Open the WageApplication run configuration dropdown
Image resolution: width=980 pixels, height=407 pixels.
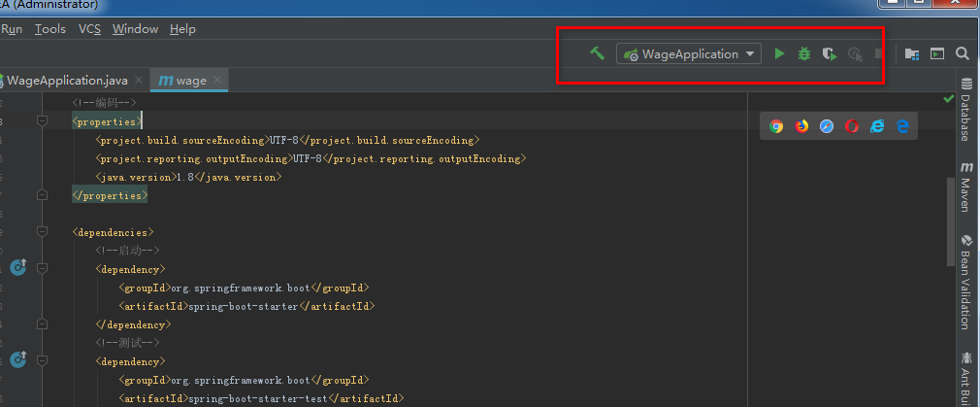pos(689,53)
